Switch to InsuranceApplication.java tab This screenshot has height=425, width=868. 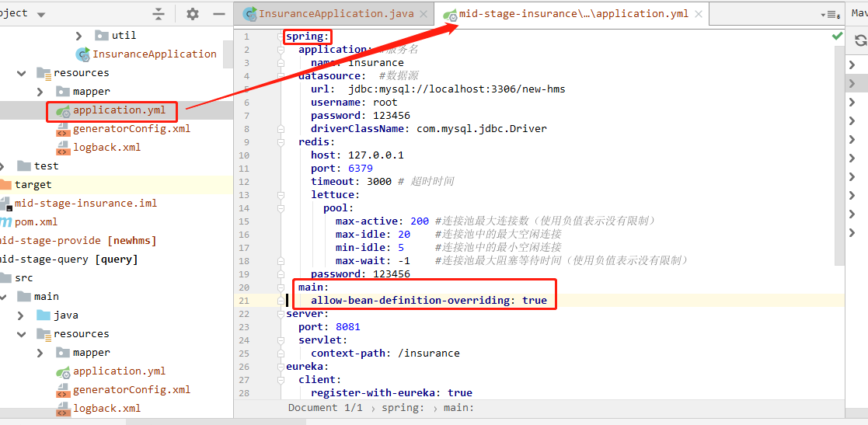(336, 13)
